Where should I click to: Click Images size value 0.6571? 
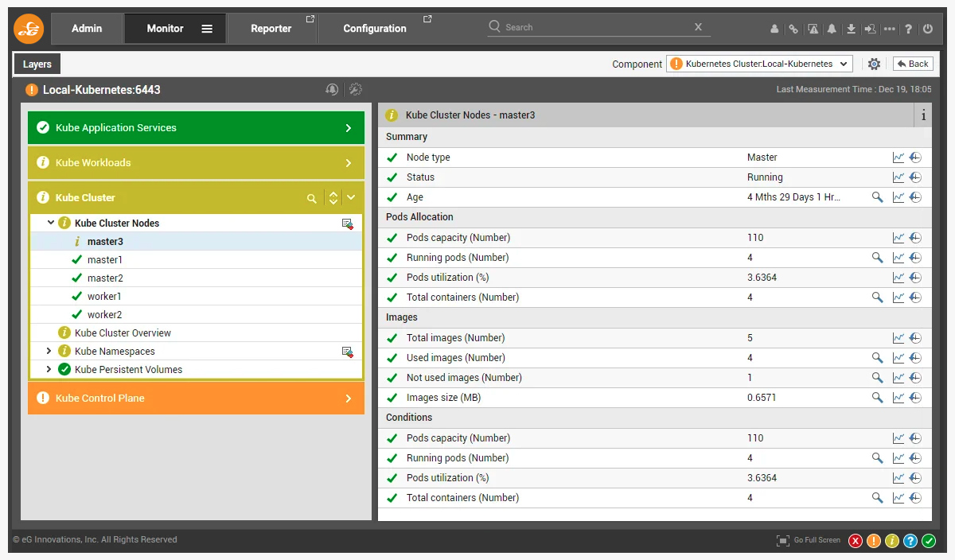(x=762, y=398)
